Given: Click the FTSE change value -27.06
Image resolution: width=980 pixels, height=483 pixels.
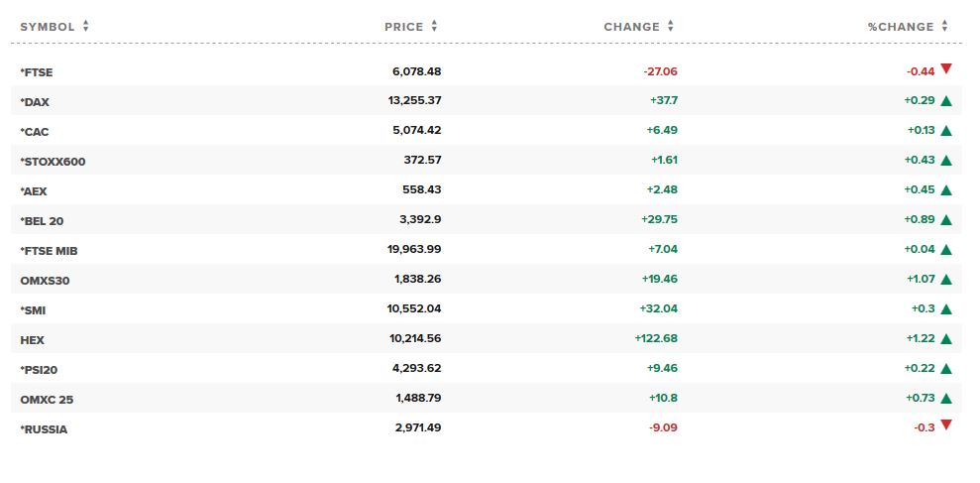Looking at the screenshot, I should [x=661, y=71].
